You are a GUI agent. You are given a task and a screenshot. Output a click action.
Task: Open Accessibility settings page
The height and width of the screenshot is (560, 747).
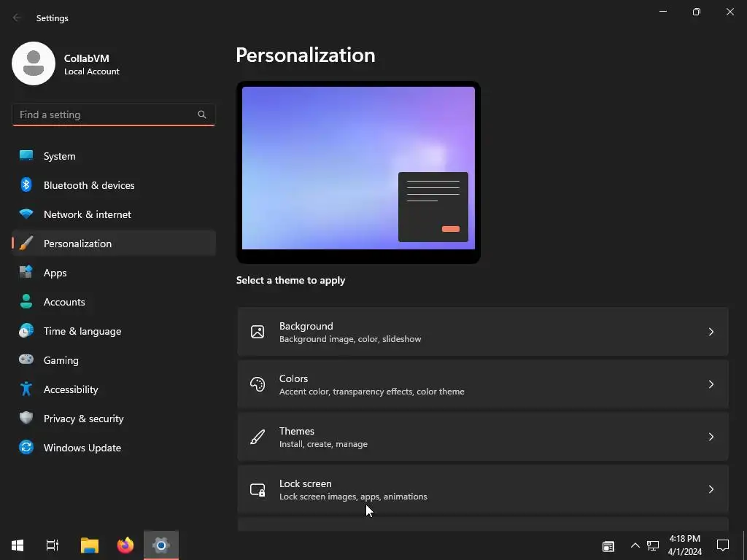tap(114, 389)
